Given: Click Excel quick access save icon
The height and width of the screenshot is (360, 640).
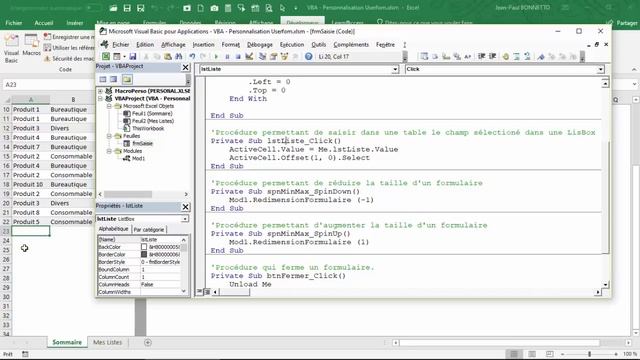Looking at the screenshot, I should tap(127, 8).
